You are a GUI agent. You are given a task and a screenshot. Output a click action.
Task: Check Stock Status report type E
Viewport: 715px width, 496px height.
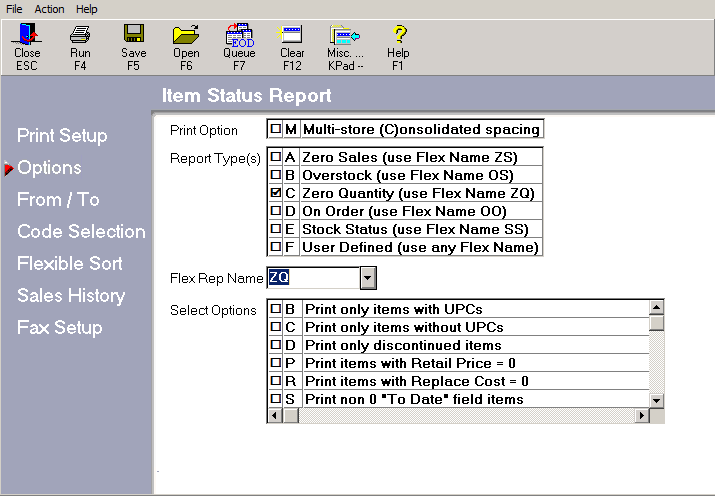275,229
